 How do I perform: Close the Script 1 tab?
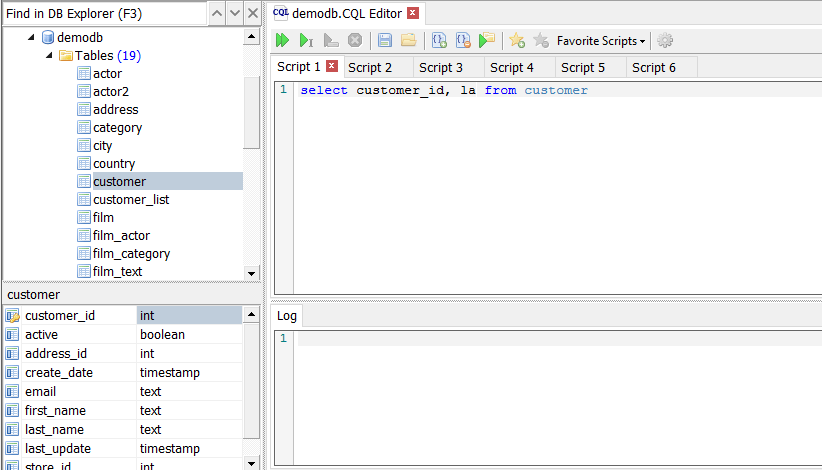[333, 67]
